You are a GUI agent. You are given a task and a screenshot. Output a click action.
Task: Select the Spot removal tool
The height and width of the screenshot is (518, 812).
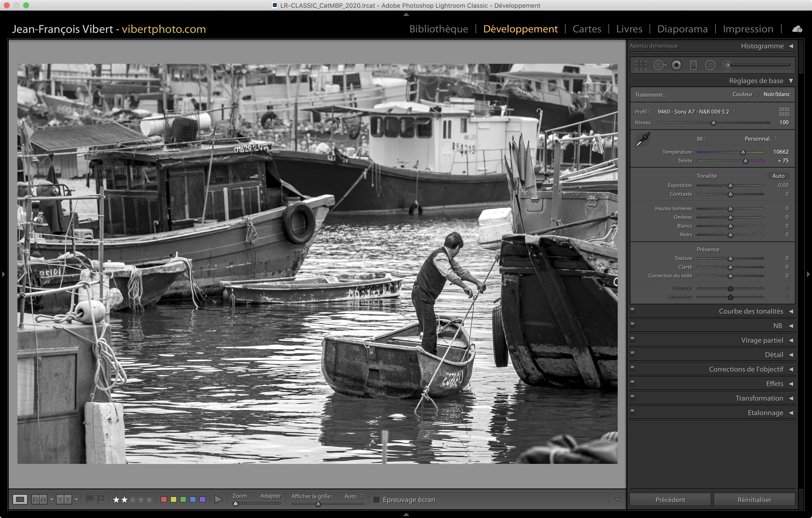(659, 65)
